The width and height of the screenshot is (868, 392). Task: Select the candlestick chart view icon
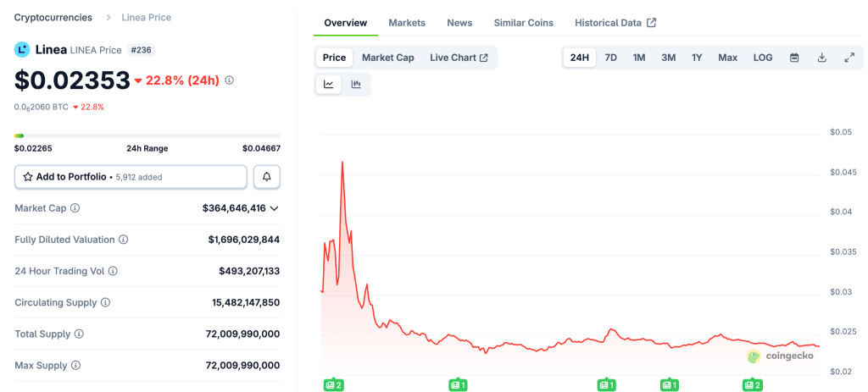[356, 84]
